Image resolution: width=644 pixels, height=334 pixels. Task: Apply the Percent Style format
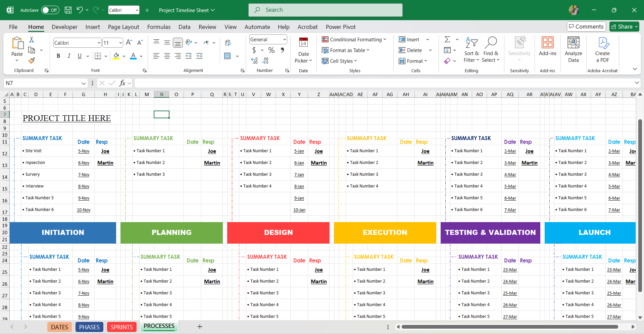271,50
